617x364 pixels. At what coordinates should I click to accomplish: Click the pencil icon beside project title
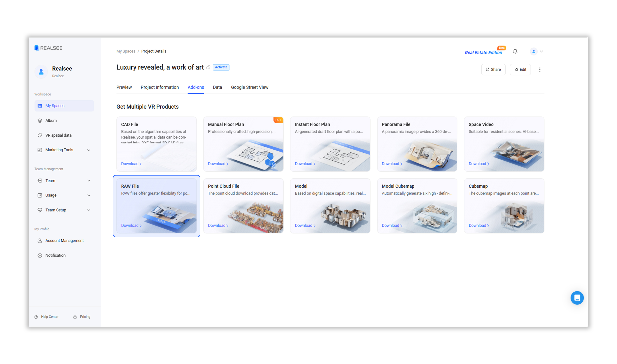point(208,67)
